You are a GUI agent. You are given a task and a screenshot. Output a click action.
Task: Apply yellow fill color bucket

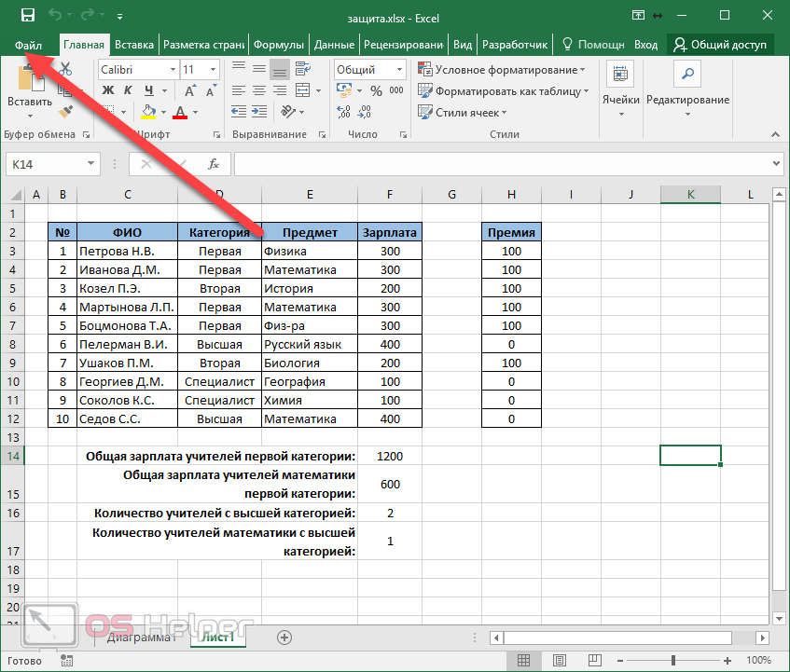coord(148,112)
